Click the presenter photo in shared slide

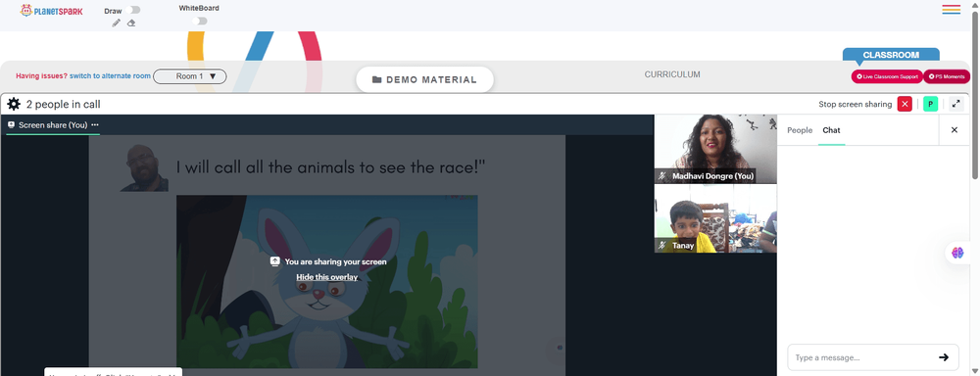(144, 167)
